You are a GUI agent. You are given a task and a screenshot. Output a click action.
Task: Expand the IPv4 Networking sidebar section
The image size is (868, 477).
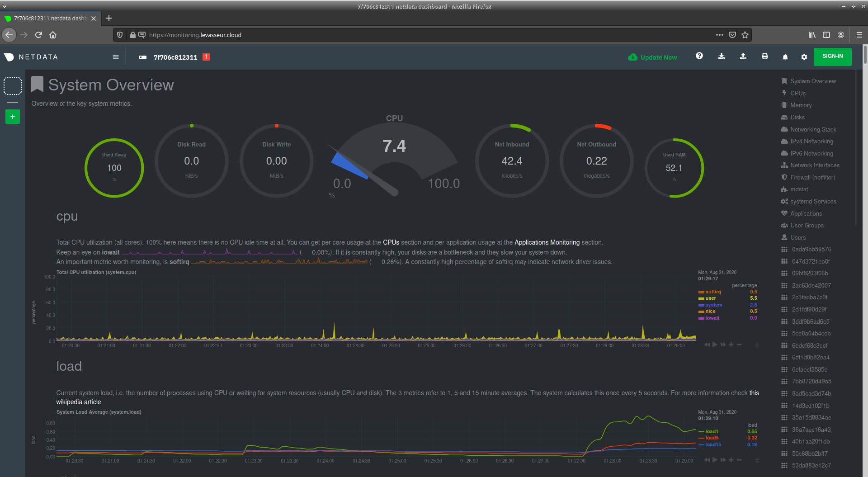pos(811,141)
